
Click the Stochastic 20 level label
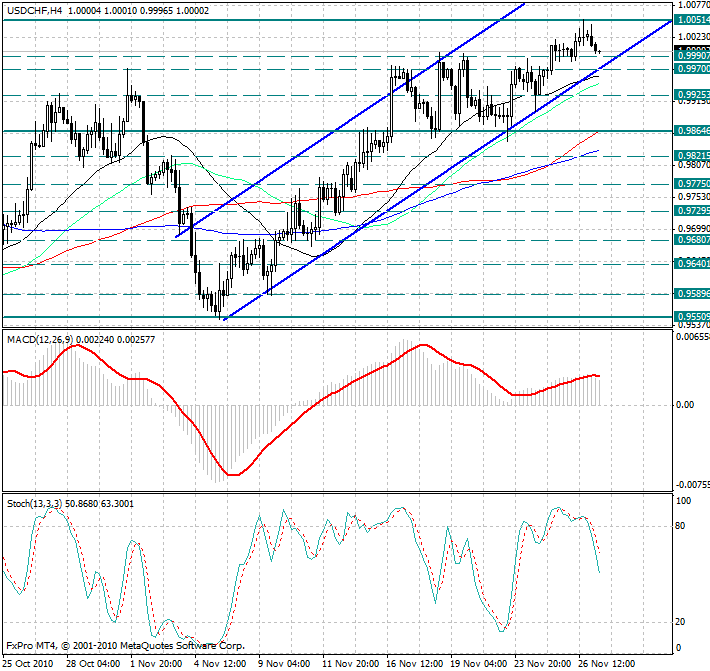click(x=683, y=621)
